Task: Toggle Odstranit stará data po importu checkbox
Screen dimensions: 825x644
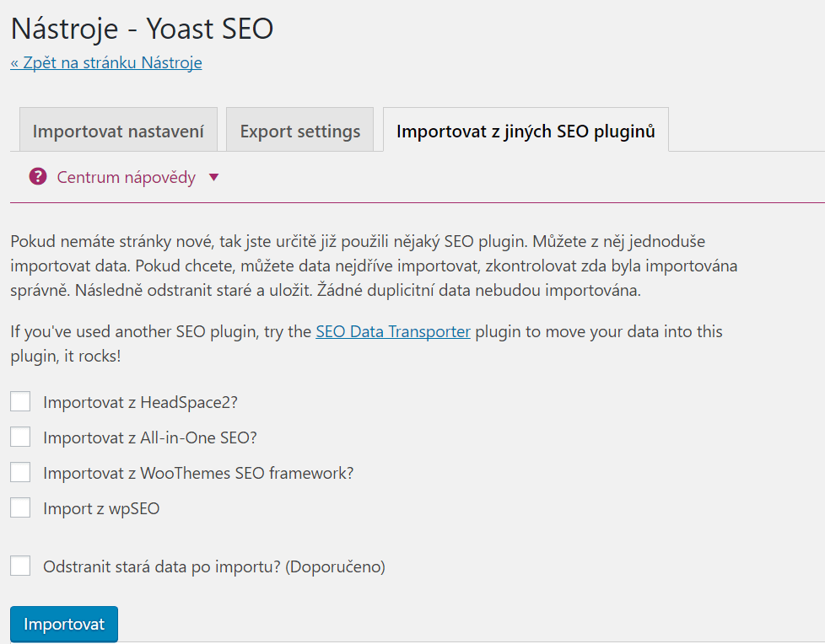Action: tap(20, 566)
